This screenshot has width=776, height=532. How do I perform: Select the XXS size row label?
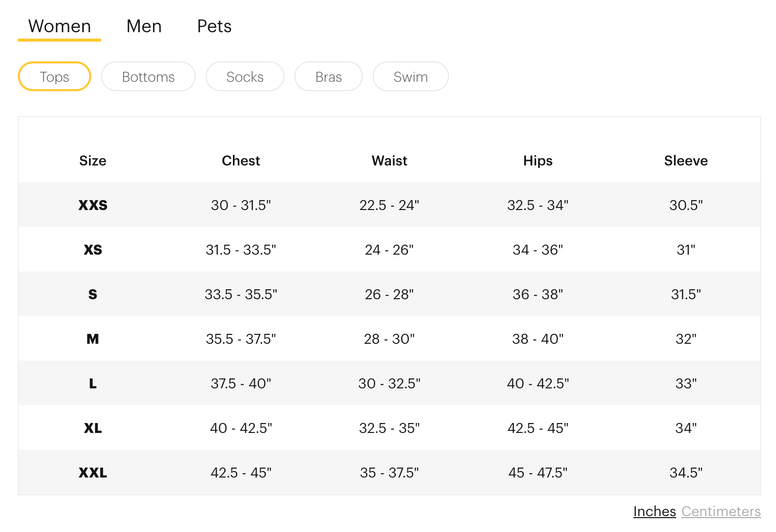pyautogui.click(x=93, y=205)
